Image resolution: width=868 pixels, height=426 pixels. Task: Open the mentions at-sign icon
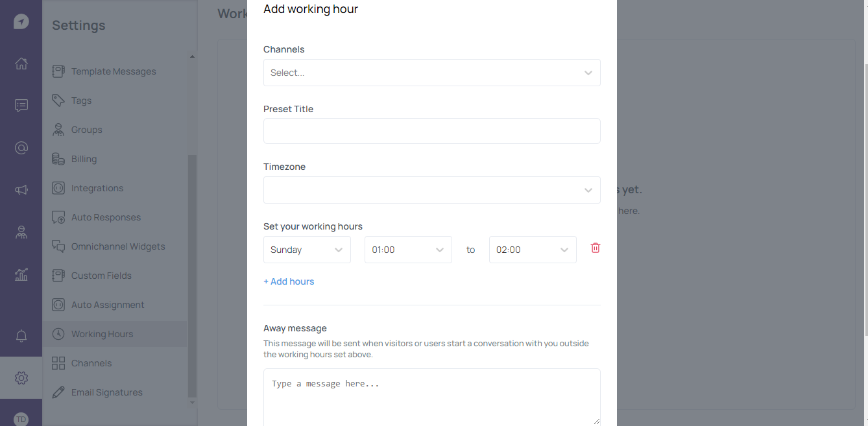click(x=21, y=148)
